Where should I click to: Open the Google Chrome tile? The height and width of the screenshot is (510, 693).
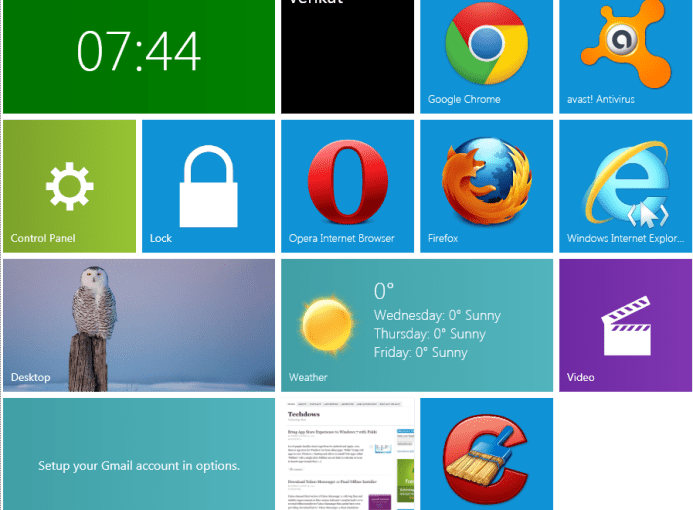coord(486,56)
